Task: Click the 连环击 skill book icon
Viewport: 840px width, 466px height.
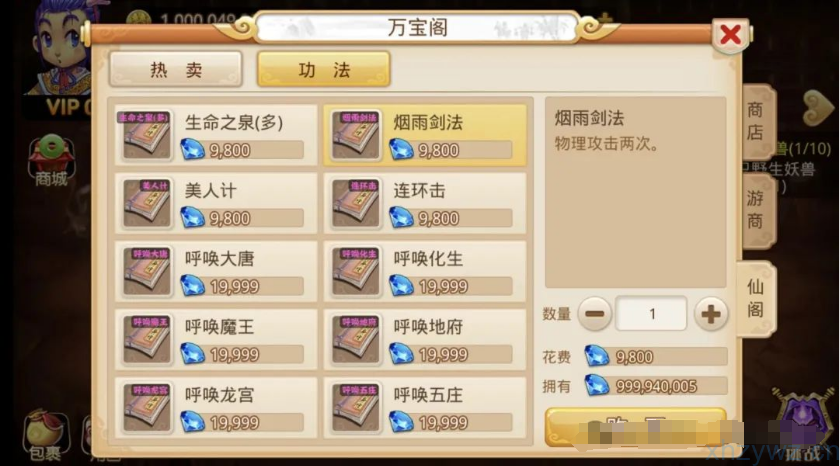Action: coord(355,203)
